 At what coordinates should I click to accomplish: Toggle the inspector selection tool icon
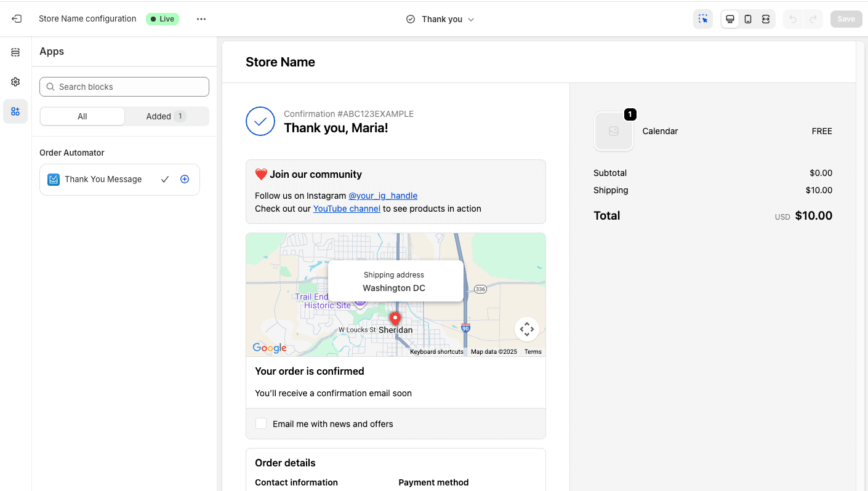[703, 19]
